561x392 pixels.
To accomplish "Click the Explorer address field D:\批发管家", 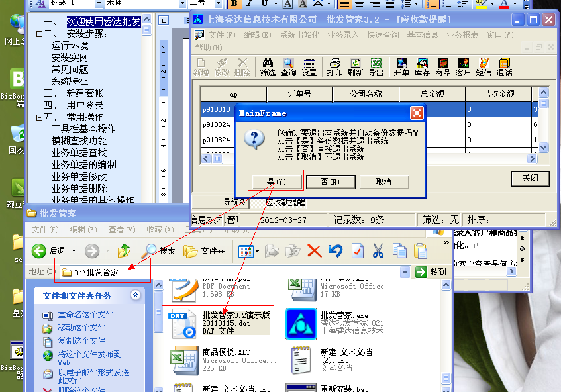I will (230, 273).
